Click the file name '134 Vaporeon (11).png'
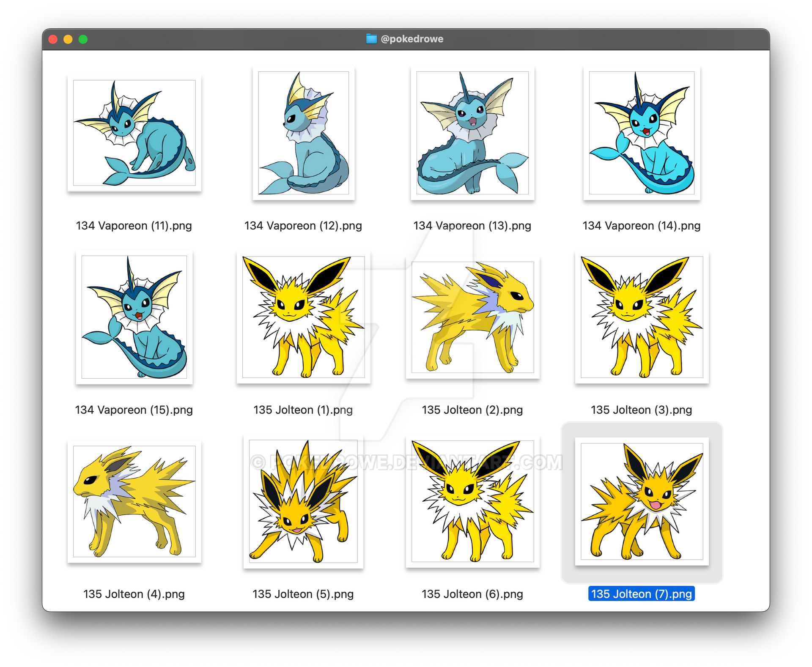 (134, 226)
